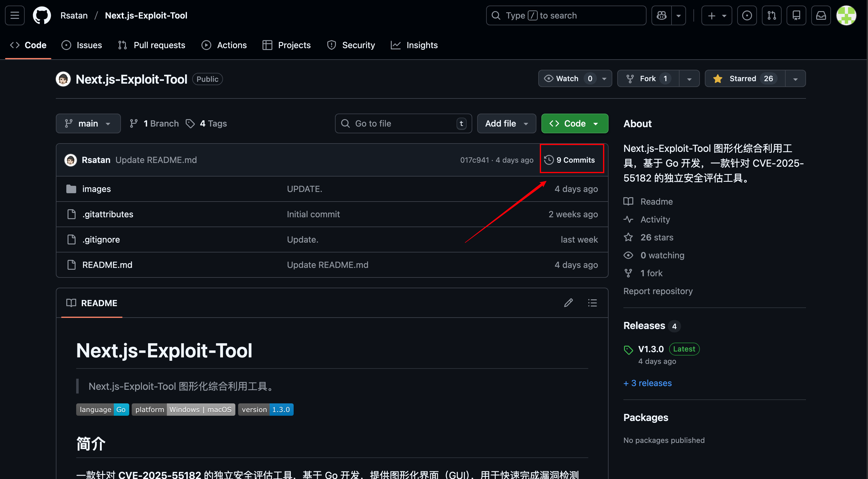Go to GitHub homepage via Octocat logo
Screen dimensions: 868x479
point(42,15)
